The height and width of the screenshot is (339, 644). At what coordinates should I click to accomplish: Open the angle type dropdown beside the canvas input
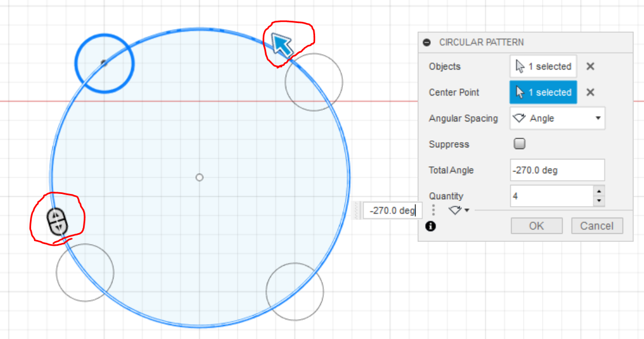pyautogui.click(x=459, y=210)
